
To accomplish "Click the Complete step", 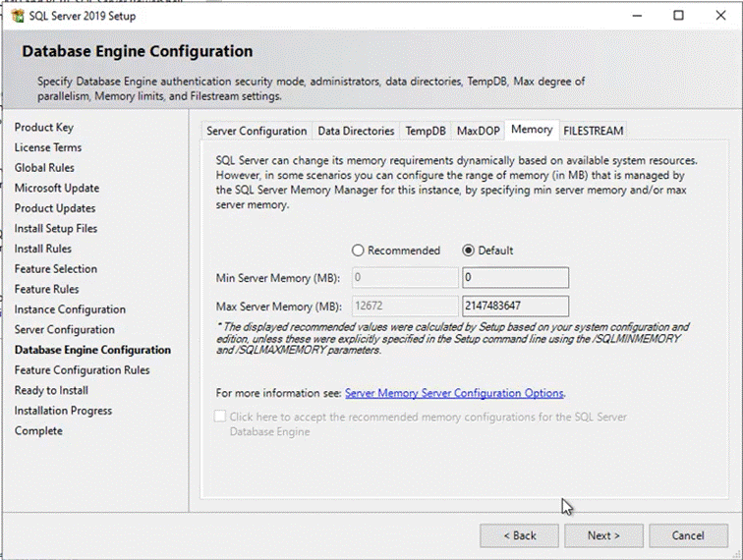I will coord(38,431).
